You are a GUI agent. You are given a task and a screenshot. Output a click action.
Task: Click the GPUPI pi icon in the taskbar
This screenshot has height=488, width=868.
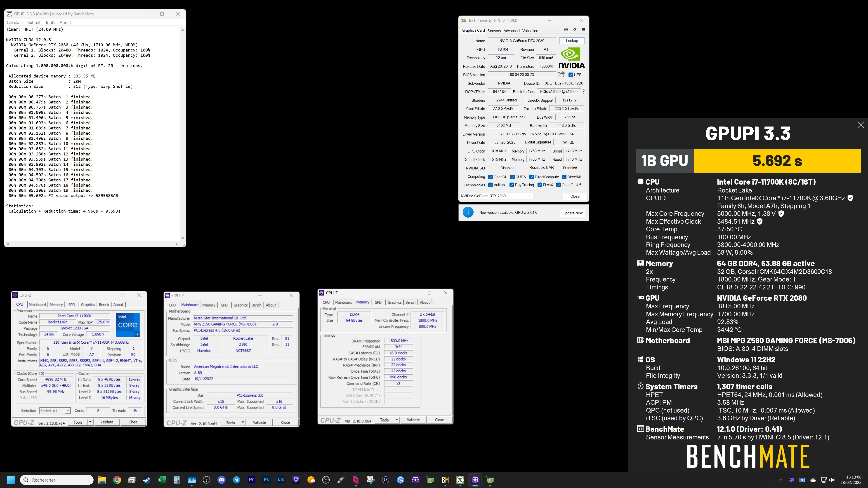click(x=460, y=480)
